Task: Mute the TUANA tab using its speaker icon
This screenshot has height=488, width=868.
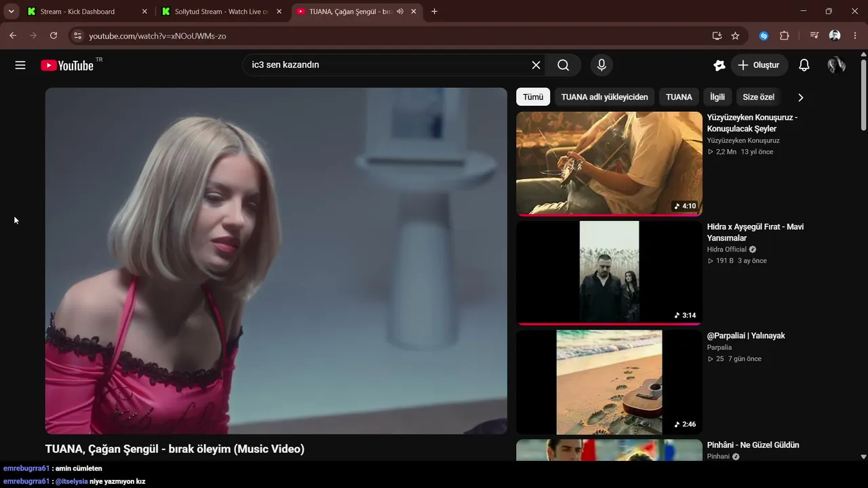Action: (400, 12)
